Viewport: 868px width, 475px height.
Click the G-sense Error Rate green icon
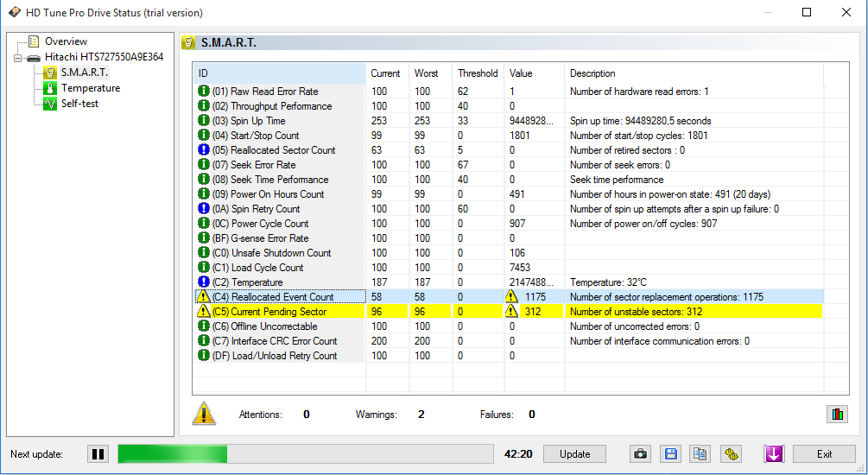(x=204, y=237)
